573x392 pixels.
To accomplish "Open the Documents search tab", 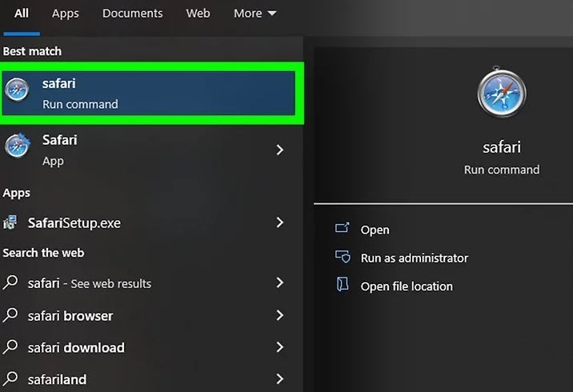I will [x=132, y=14].
